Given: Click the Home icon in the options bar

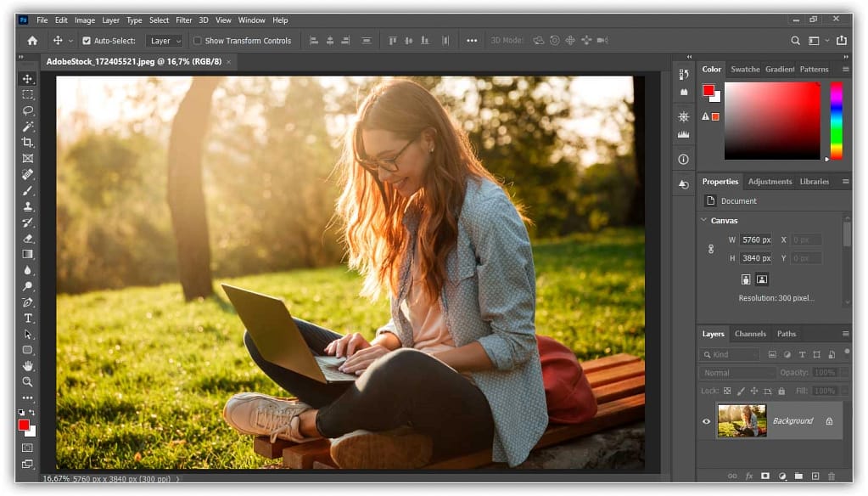Looking at the screenshot, I should pyautogui.click(x=32, y=41).
